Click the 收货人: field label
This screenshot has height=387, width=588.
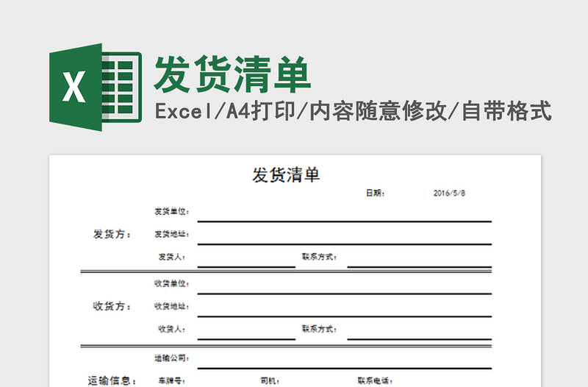pos(172,329)
